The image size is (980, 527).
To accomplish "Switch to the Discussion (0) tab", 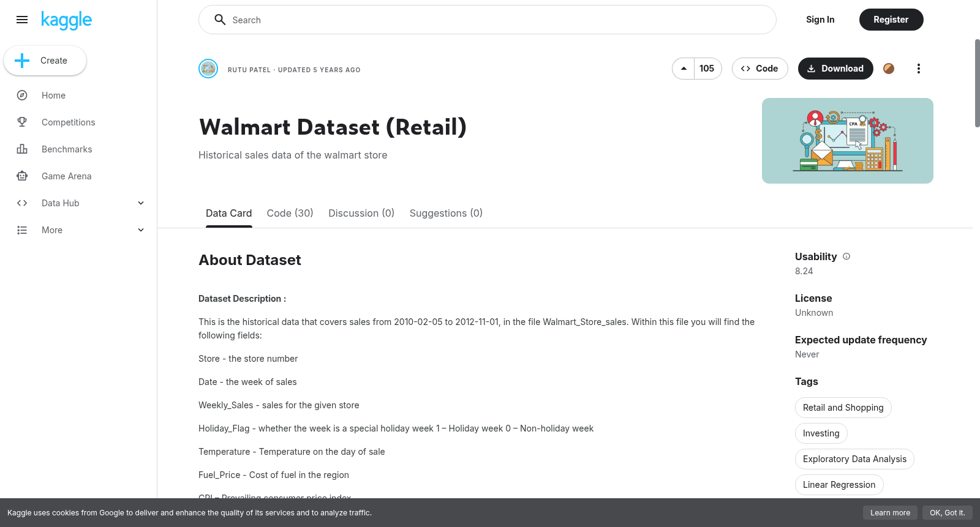I will click(361, 213).
